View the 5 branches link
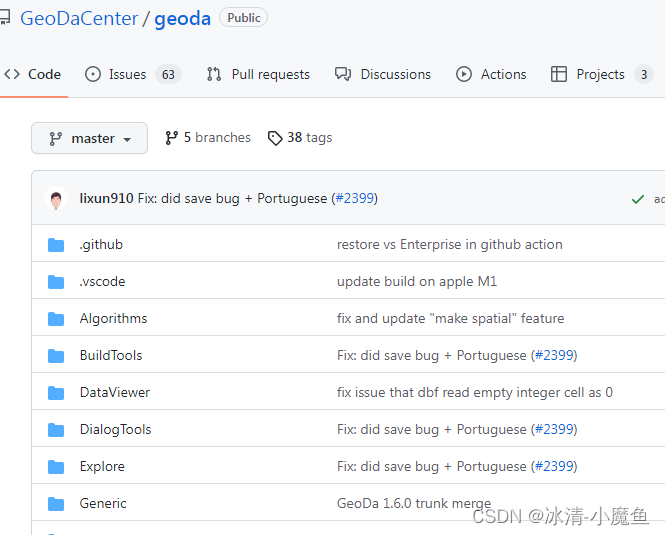 pos(208,137)
